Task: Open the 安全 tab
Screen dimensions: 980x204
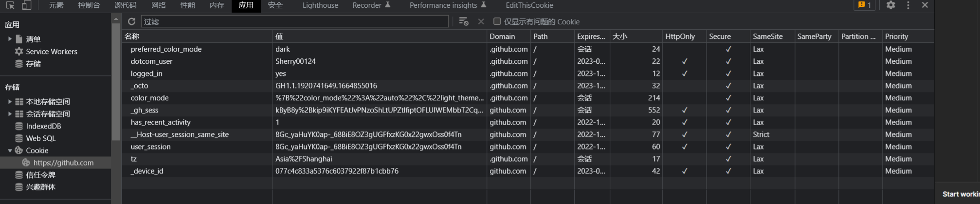Action: pyautogui.click(x=275, y=5)
